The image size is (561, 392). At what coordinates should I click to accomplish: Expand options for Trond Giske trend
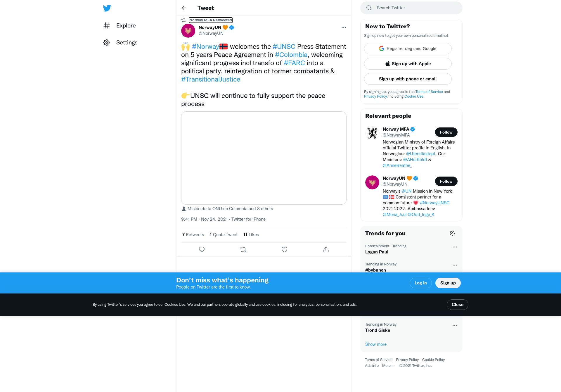(x=455, y=325)
